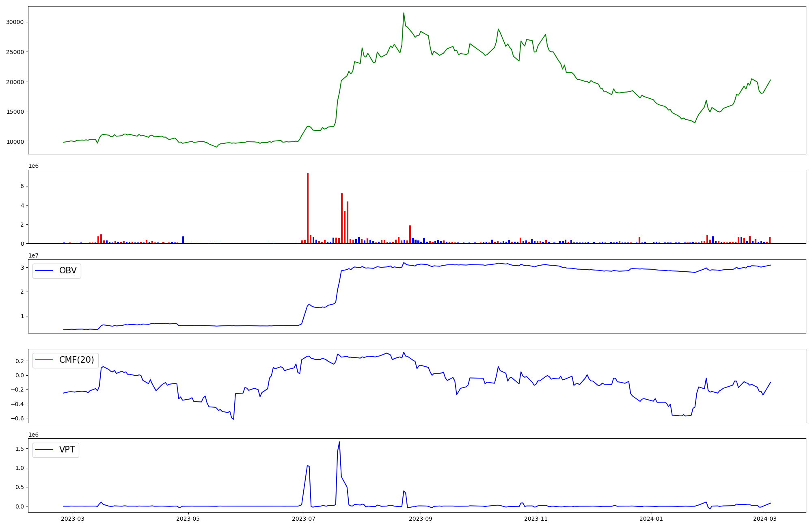The height and width of the screenshot is (528, 812).
Task: Click the 2024-03 date tick label
Action: click(765, 519)
